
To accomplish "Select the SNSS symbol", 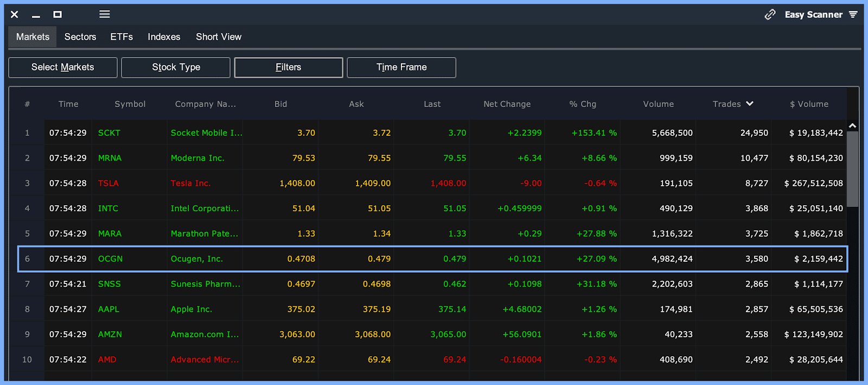I will tap(110, 283).
